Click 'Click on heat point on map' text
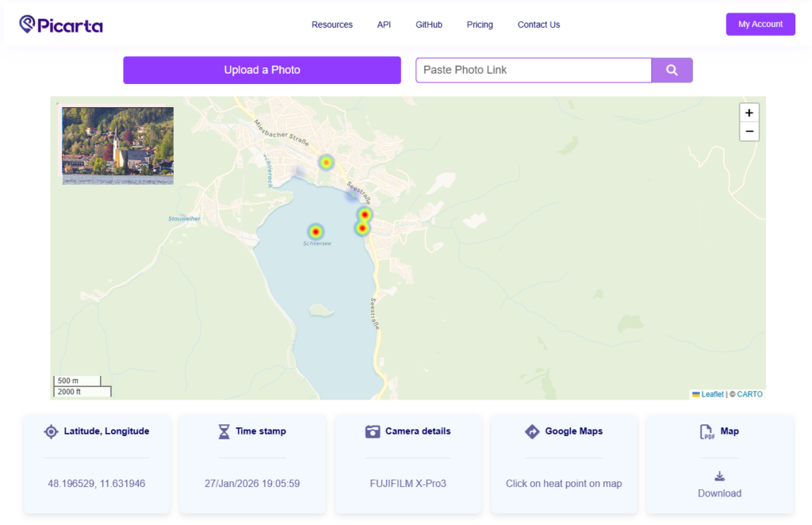 [x=564, y=484]
